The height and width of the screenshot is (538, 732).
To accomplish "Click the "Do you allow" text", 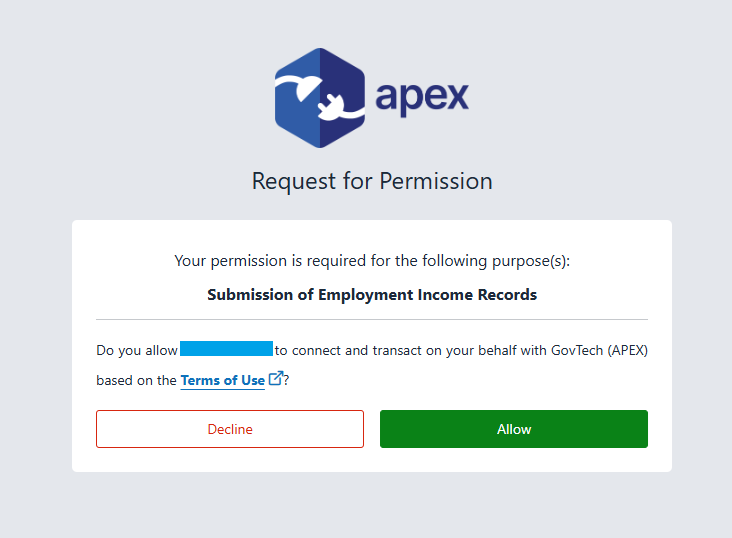I will coord(136,350).
